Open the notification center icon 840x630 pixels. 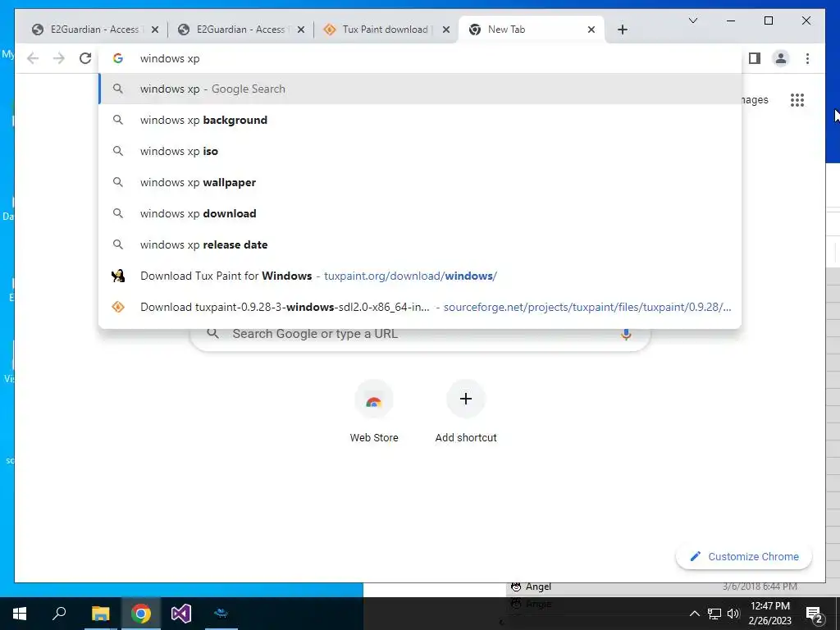point(815,614)
